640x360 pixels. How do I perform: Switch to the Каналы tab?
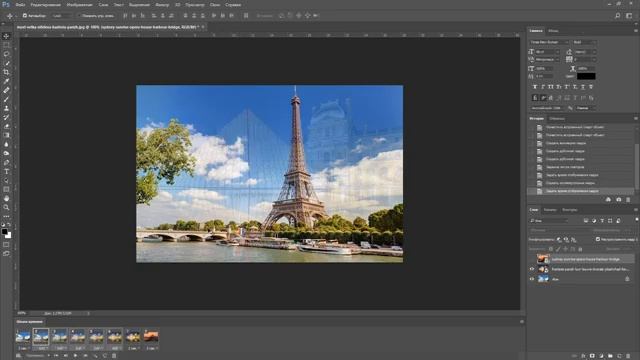coord(550,210)
